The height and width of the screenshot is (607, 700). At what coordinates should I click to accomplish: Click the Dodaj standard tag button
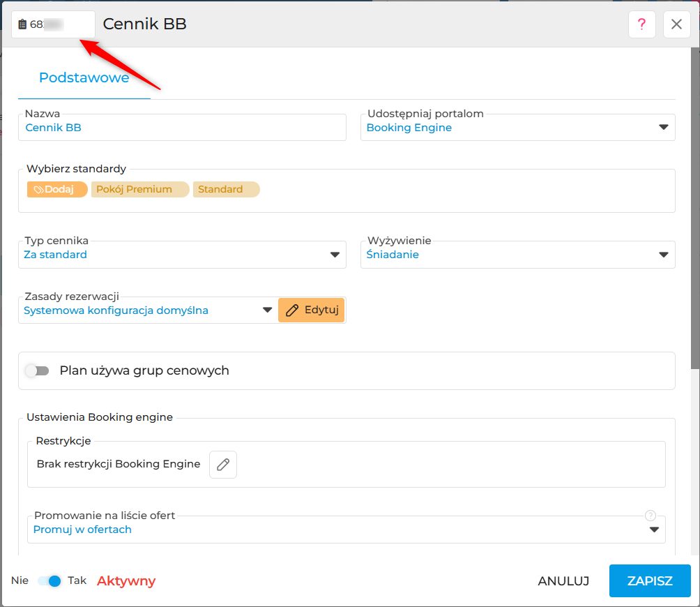(57, 189)
